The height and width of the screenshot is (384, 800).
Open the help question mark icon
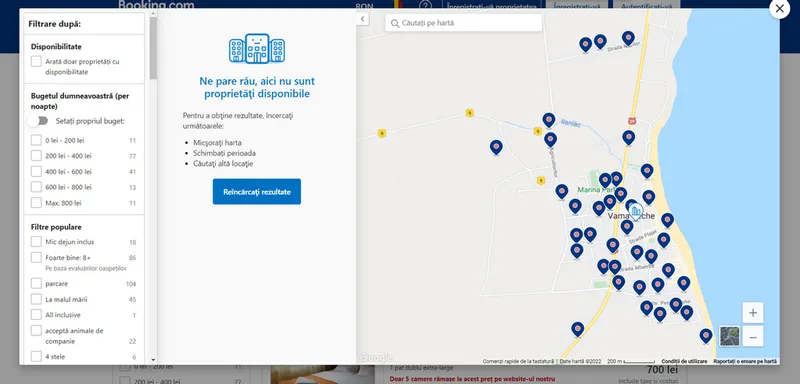[425, 6]
